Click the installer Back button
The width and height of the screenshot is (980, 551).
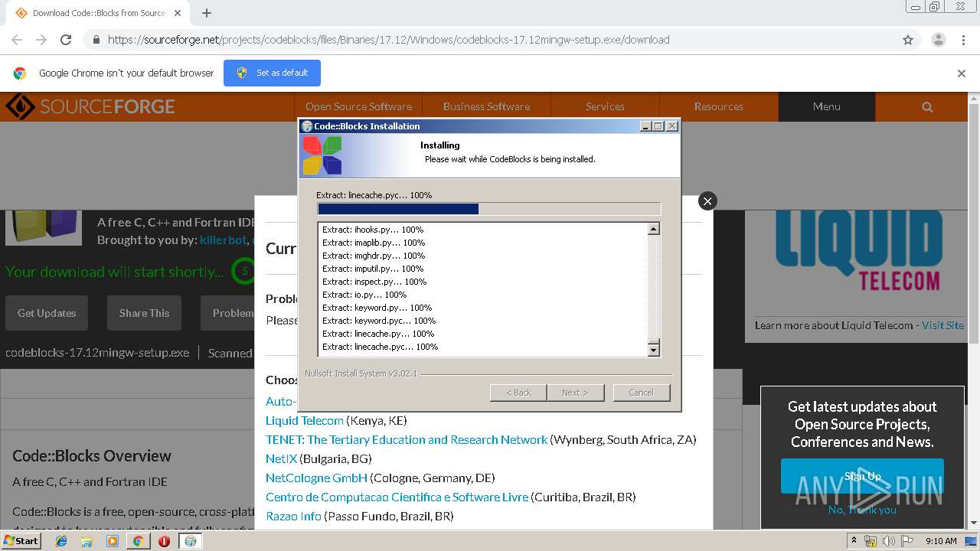(518, 393)
